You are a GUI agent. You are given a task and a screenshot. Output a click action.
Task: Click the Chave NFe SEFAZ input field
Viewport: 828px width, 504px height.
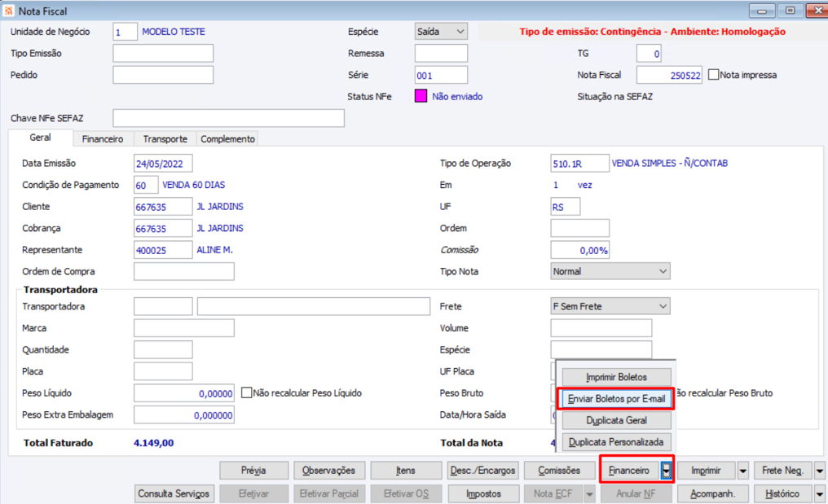[x=229, y=118]
